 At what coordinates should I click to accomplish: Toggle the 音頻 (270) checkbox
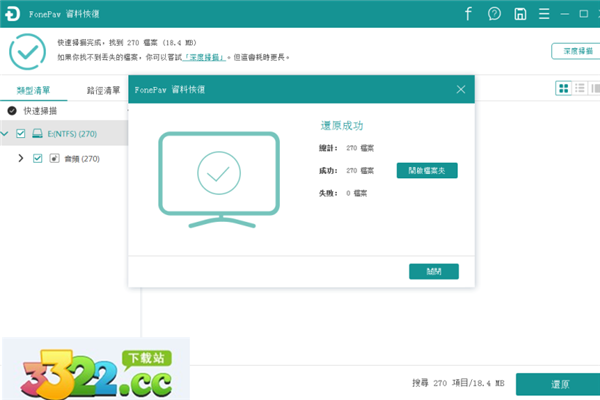click(x=38, y=158)
